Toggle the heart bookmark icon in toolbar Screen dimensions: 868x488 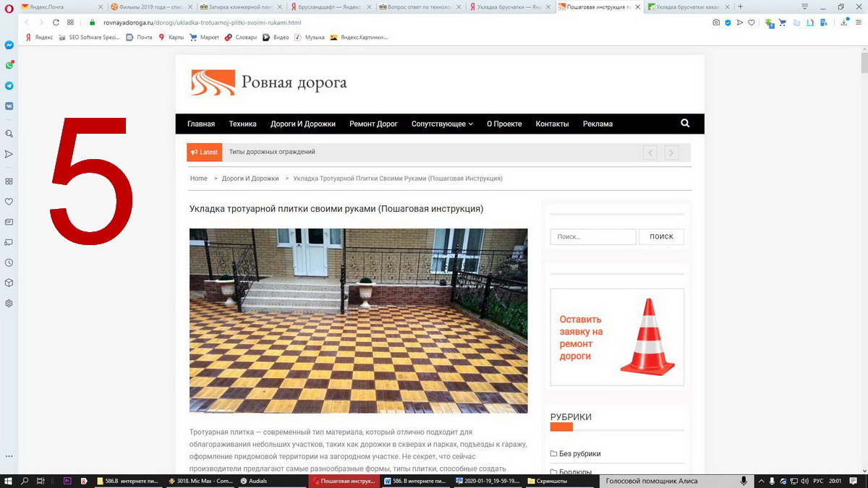pyautogui.click(x=751, y=22)
